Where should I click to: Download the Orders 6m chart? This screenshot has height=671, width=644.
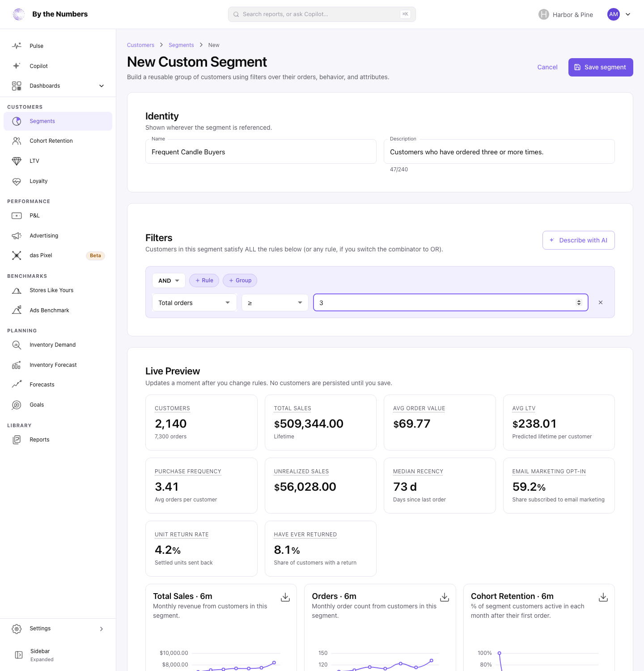pyautogui.click(x=445, y=597)
